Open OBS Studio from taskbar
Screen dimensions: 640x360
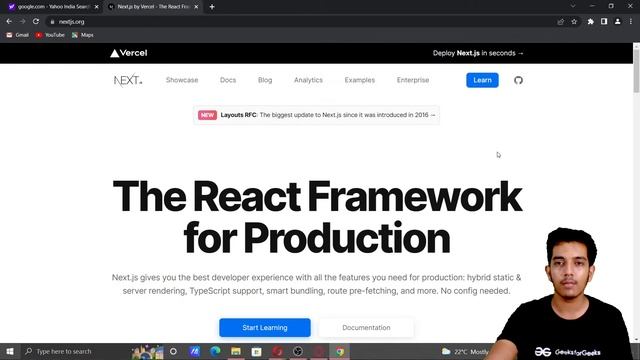pyautogui.click(x=298, y=351)
